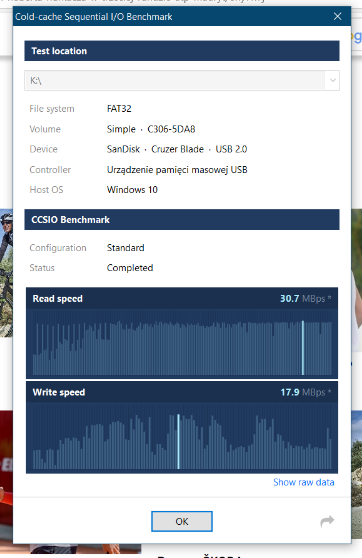Click the Status value Completed
The height and width of the screenshot is (558, 362).
coord(130,268)
